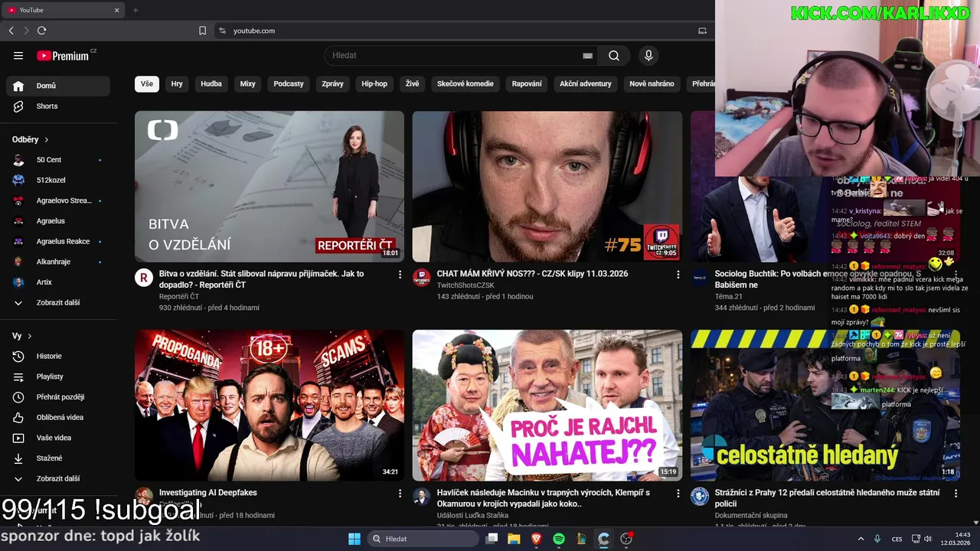Open the 50 Cent subscription channel

pyautogui.click(x=58, y=160)
